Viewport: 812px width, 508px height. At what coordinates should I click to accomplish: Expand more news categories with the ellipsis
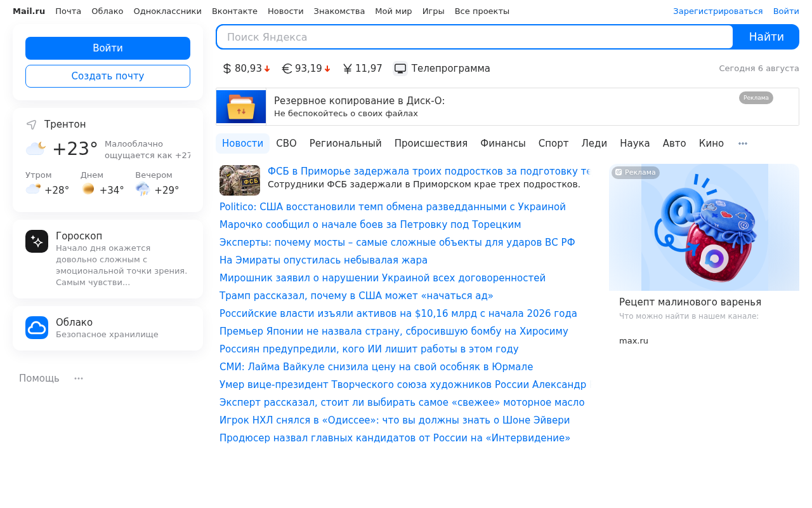[x=743, y=144]
